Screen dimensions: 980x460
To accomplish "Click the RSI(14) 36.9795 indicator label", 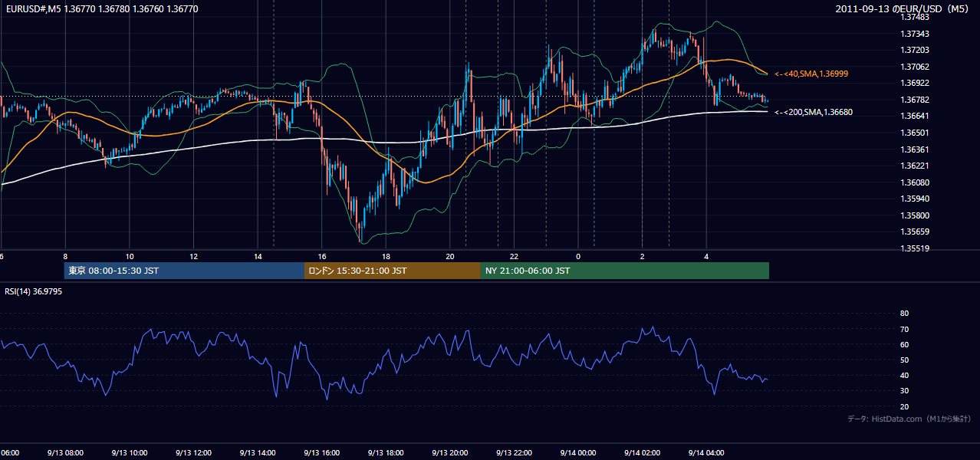I will (x=33, y=291).
